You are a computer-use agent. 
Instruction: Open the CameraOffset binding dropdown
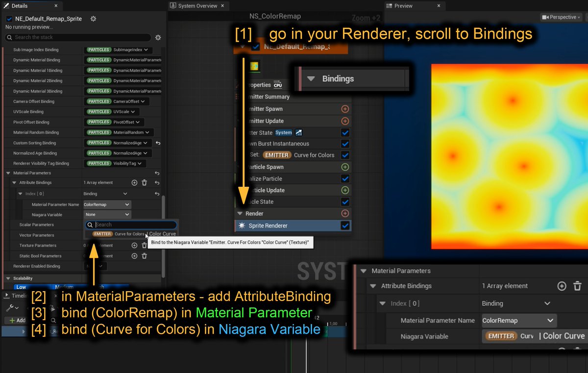point(117,101)
